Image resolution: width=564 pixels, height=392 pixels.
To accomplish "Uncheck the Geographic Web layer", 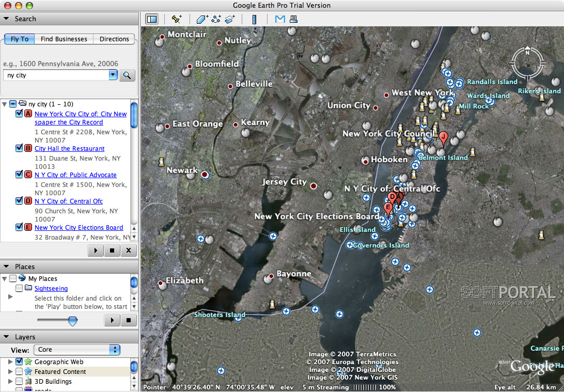I will click(x=20, y=362).
